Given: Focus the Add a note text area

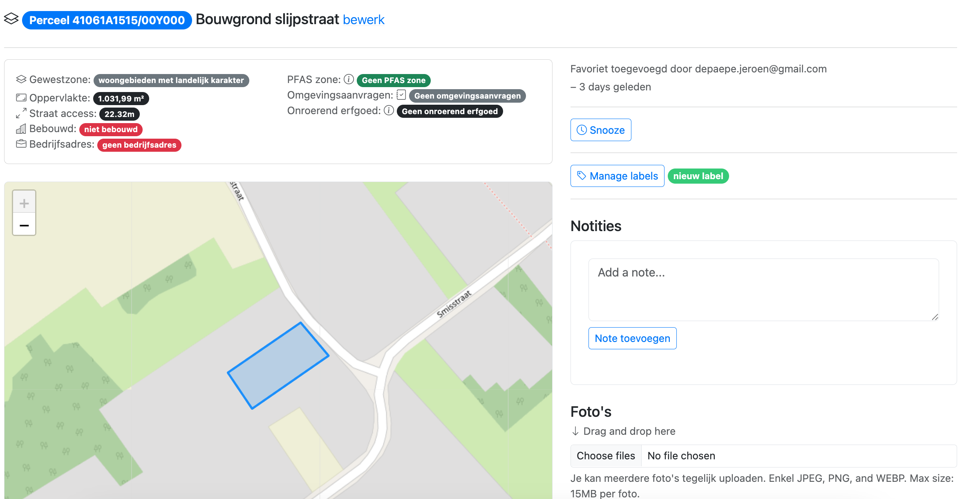Looking at the screenshot, I should (x=763, y=289).
